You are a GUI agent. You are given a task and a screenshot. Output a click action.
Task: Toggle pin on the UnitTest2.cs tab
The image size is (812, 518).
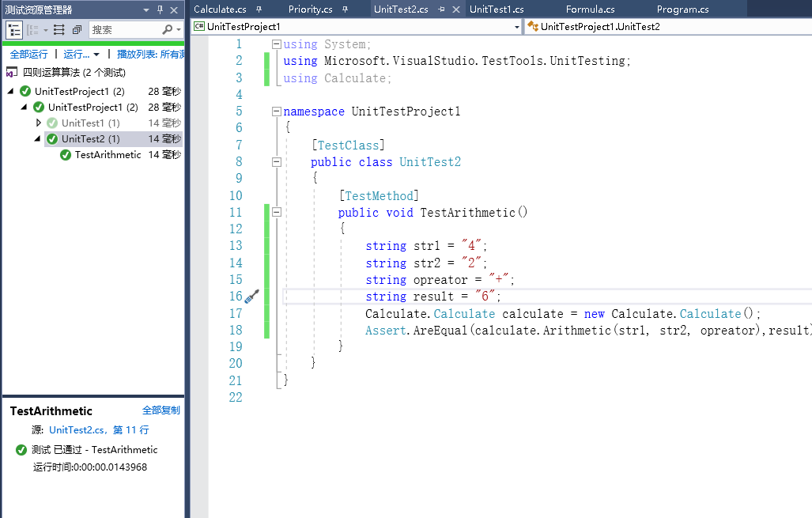441,9
